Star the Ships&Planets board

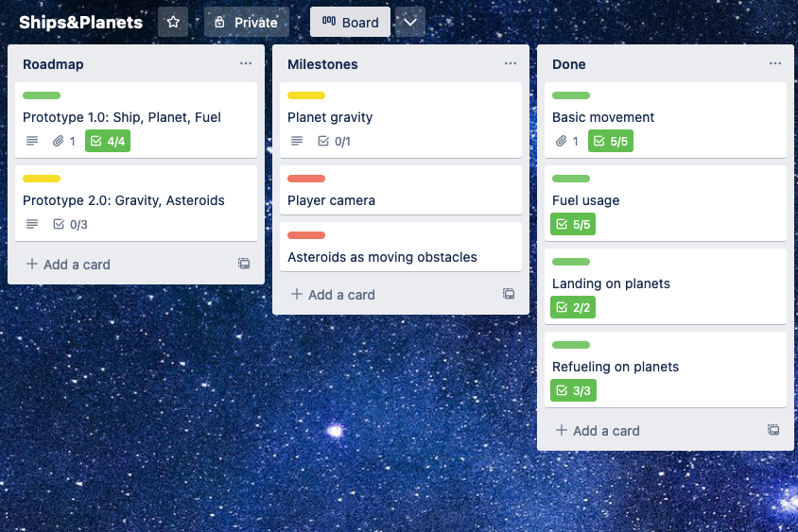pos(173,22)
